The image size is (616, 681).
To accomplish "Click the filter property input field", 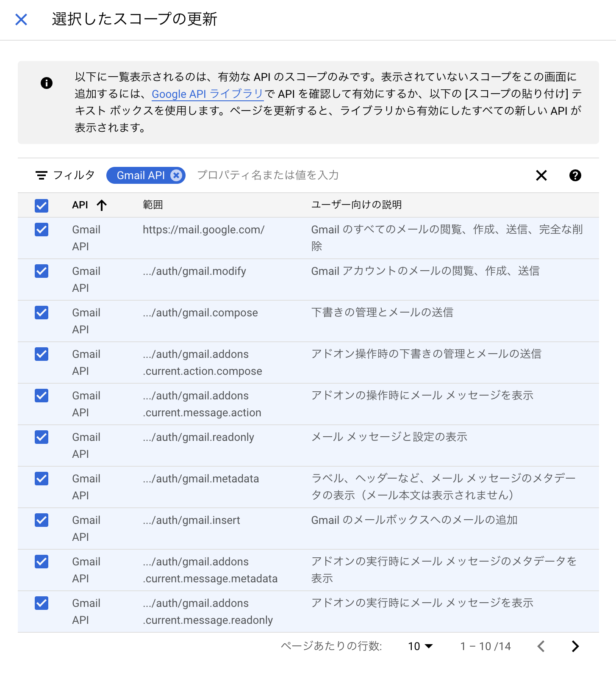I will point(268,175).
